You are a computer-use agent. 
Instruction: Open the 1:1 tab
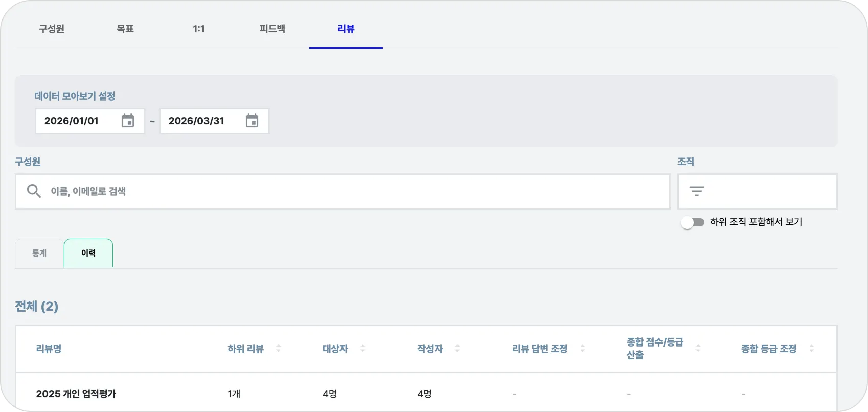(x=199, y=29)
